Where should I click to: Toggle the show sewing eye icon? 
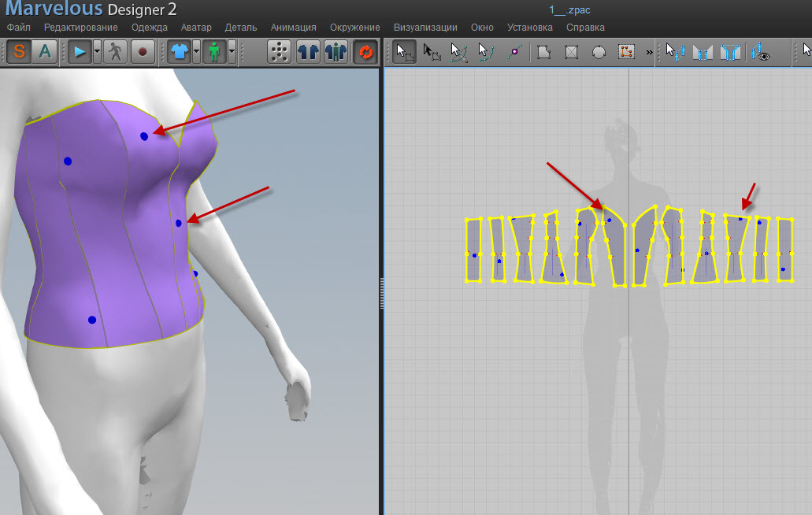pos(761,53)
